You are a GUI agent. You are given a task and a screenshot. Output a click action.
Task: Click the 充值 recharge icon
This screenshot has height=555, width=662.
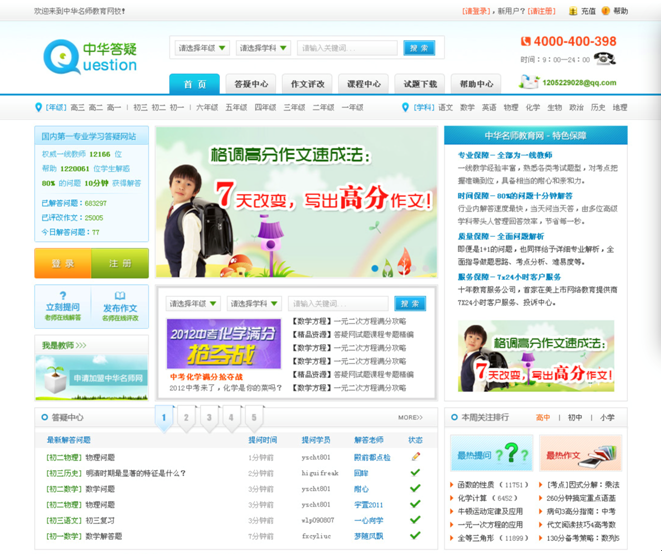[x=573, y=11]
